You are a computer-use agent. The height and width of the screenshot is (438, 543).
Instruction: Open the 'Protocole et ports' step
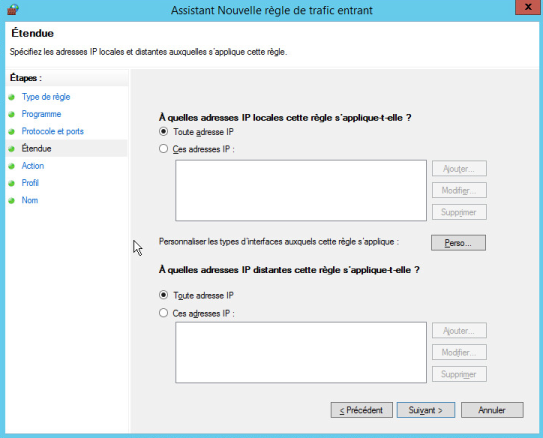[53, 131]
